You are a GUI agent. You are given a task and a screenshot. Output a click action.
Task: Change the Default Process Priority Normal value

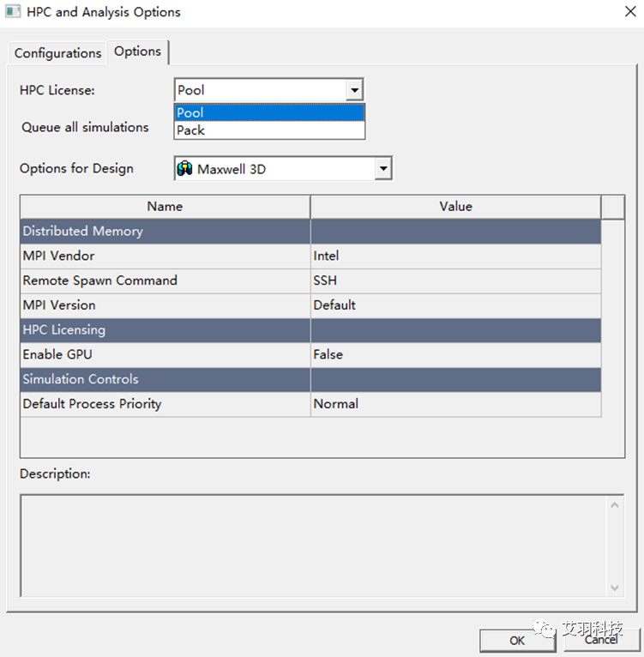(455, 404)
